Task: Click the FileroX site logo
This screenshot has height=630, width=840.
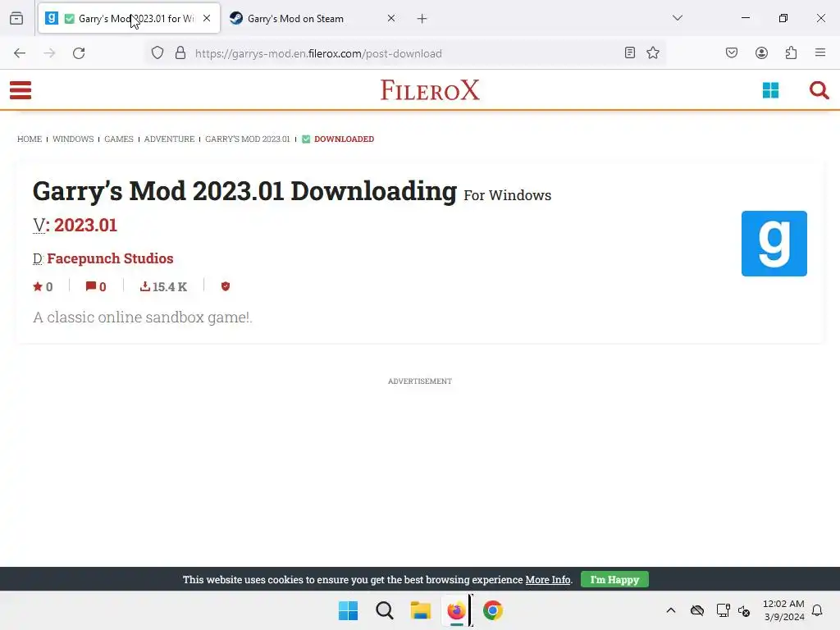Action: [430, 90]
